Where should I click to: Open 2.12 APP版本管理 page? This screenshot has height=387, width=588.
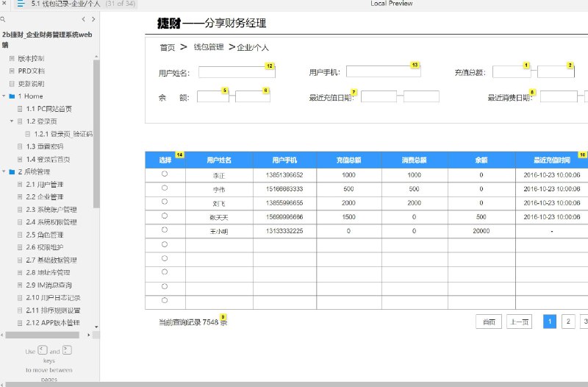[53, 322]
